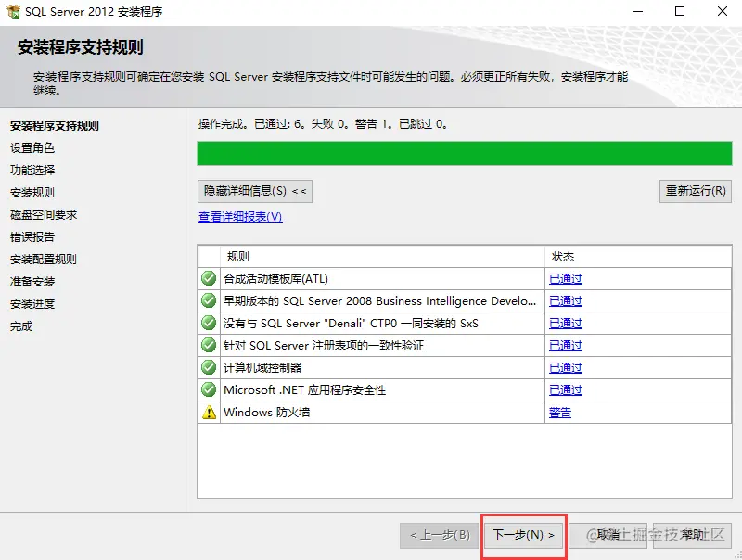Click the 合成活动模板库(ATL) rule name

click(275, 278)
